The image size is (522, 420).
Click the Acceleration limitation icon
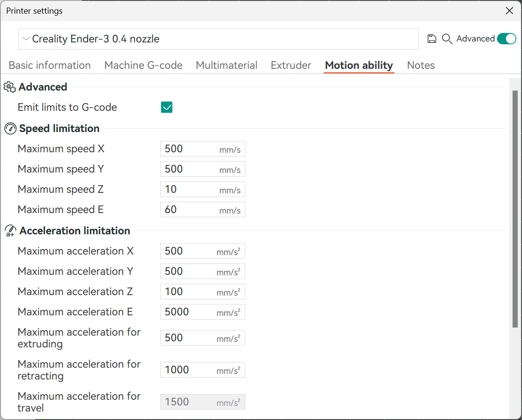tap(10, 231)
